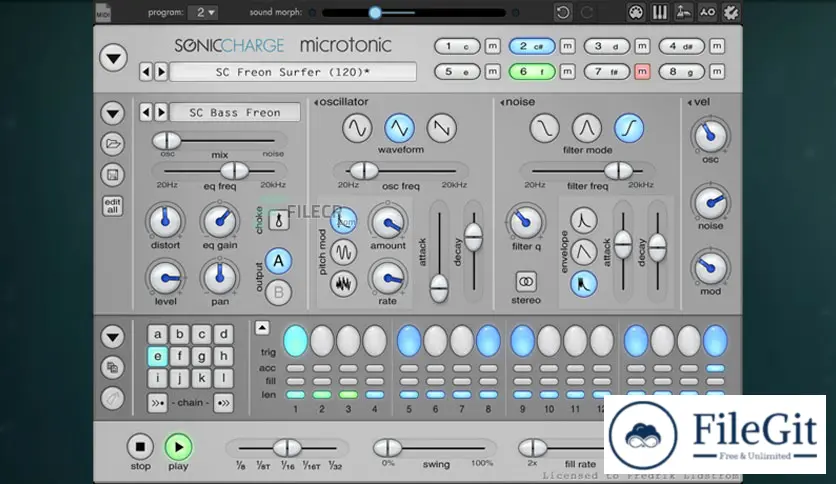Image resolution: width=836 pixels, height=484 pixels.
Task: Toggle the noise stereo button
Action: tap(526, 282)
